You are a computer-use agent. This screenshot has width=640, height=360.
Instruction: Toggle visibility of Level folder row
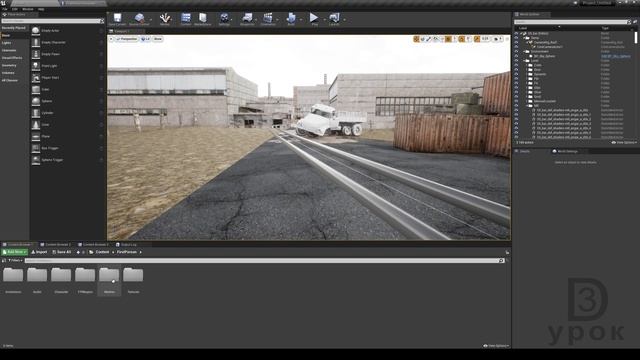pyautogui.click(x=516, y=60)
